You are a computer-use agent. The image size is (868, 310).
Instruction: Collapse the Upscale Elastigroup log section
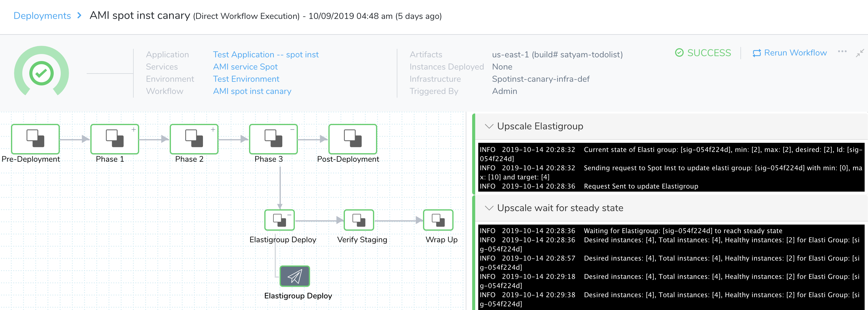pos(489,126)
